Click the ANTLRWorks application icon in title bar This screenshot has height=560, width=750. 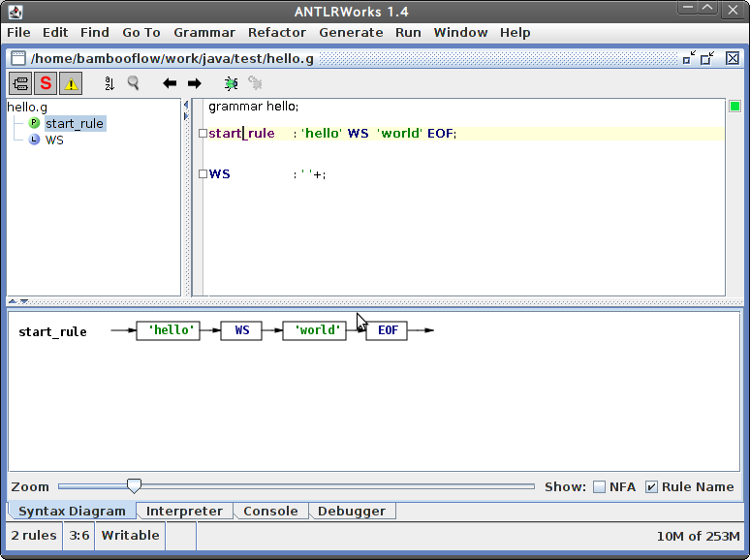(15, 12)
